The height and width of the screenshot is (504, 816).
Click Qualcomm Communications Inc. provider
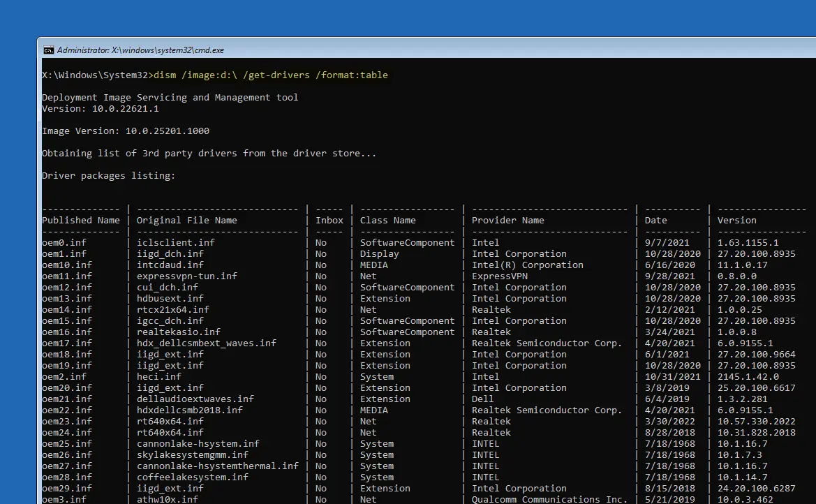tap(549, 499)
